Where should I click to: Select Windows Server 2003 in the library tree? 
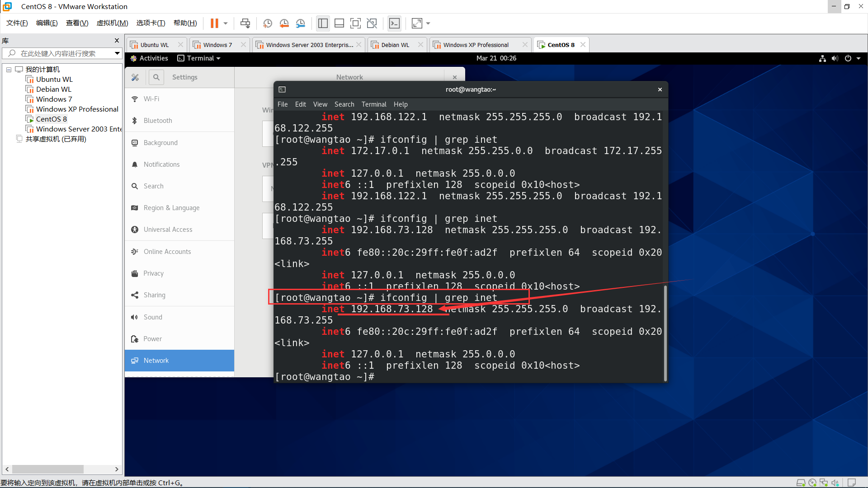[79, 129]
